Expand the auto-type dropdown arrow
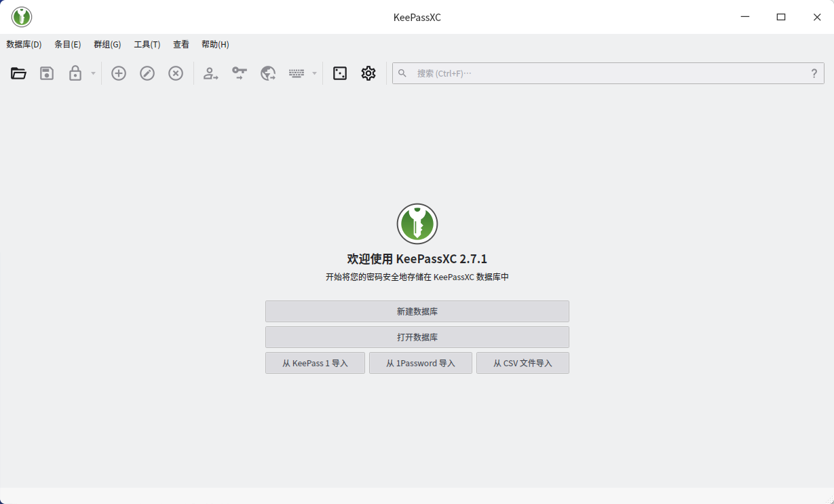 314,73
